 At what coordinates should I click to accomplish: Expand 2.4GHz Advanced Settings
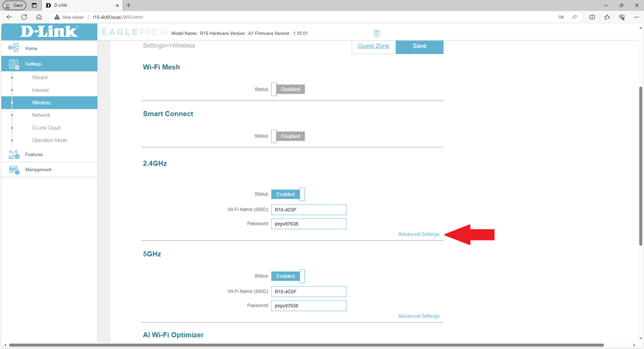(420, 234)
